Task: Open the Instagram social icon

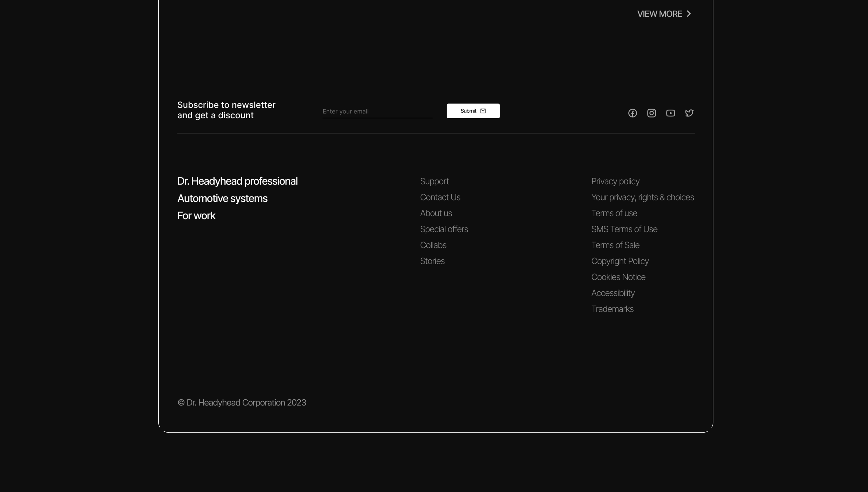Action: click(x=651, y=113)
